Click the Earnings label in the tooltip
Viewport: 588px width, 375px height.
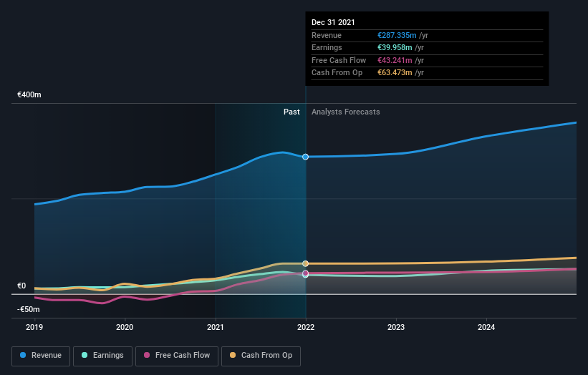tap(327, 47)
